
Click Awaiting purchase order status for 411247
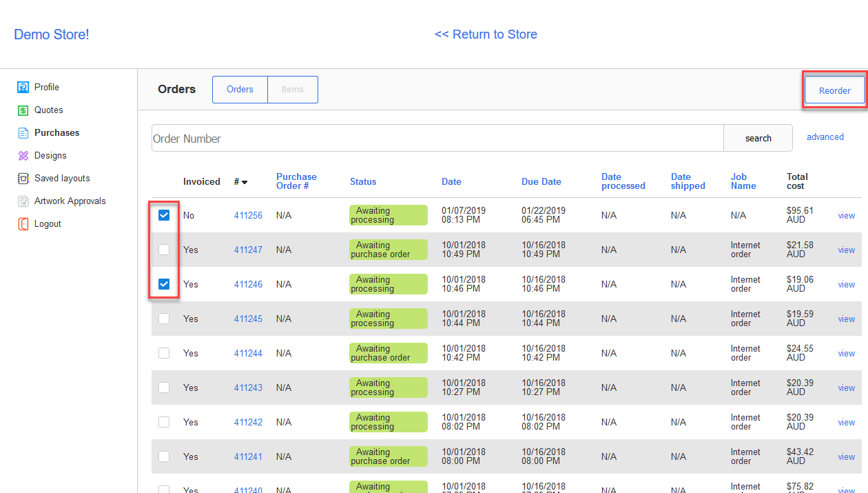coord(389,250)
